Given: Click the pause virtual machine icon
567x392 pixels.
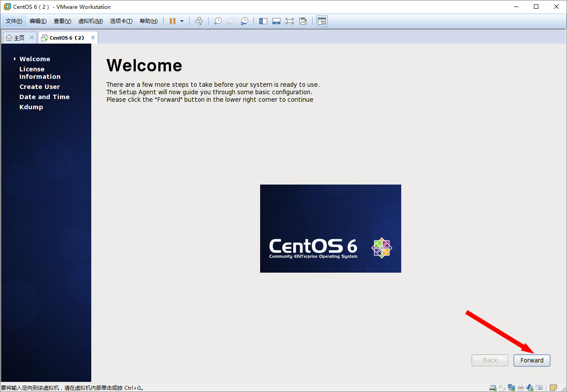Looking at the screenshot, I should [x=172, y=21].
